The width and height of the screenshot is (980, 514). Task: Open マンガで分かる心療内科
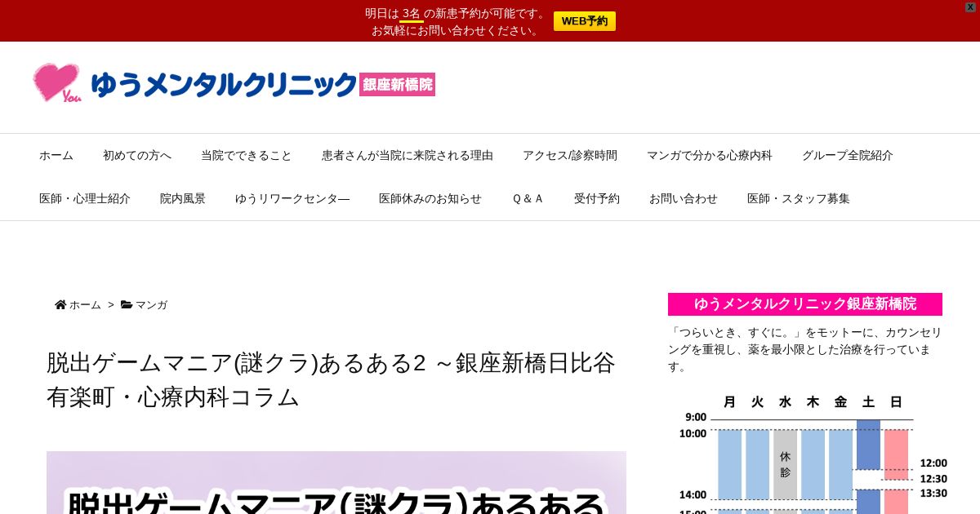pos(710,155)
